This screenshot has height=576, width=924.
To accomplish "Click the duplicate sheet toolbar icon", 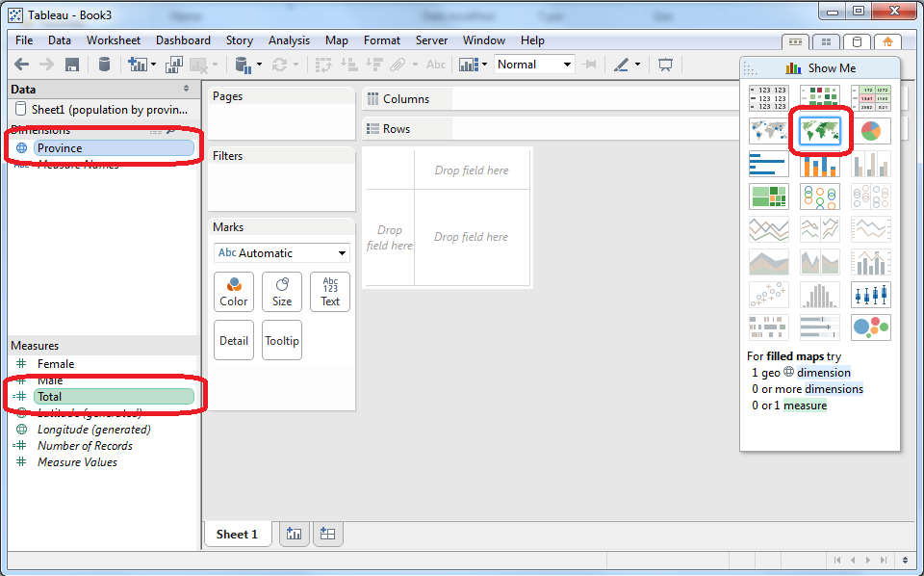I will [x=174, y=65].
